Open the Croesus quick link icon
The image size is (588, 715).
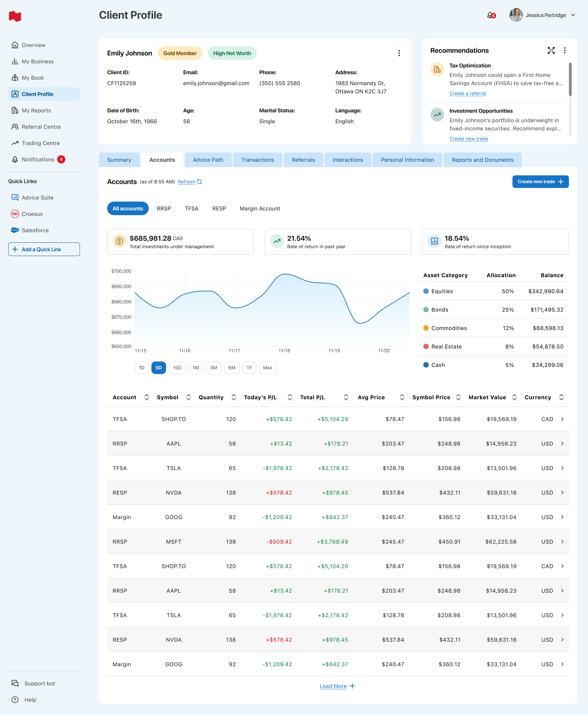pyautogui.click(x=15, y=214)
